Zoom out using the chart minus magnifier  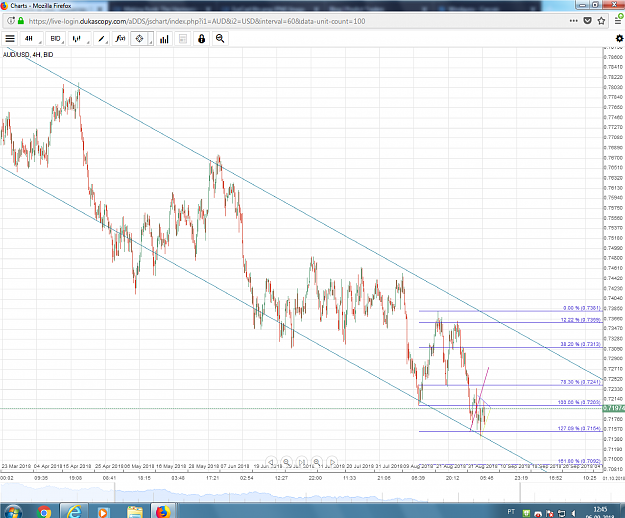click(x=286, y=462)
